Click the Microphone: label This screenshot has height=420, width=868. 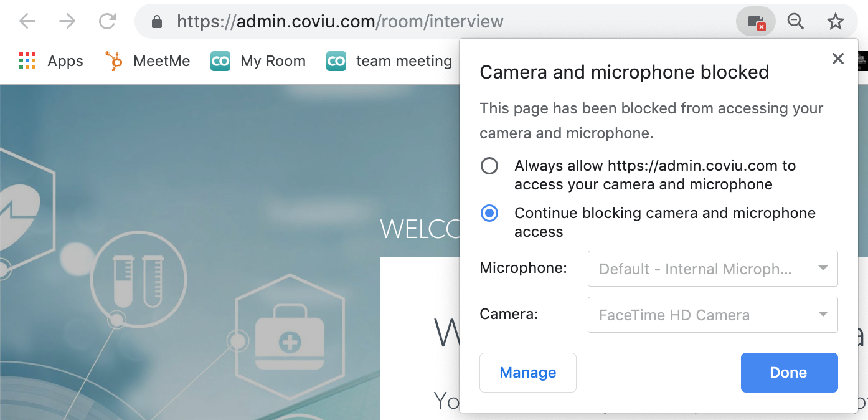pos(524,269)
